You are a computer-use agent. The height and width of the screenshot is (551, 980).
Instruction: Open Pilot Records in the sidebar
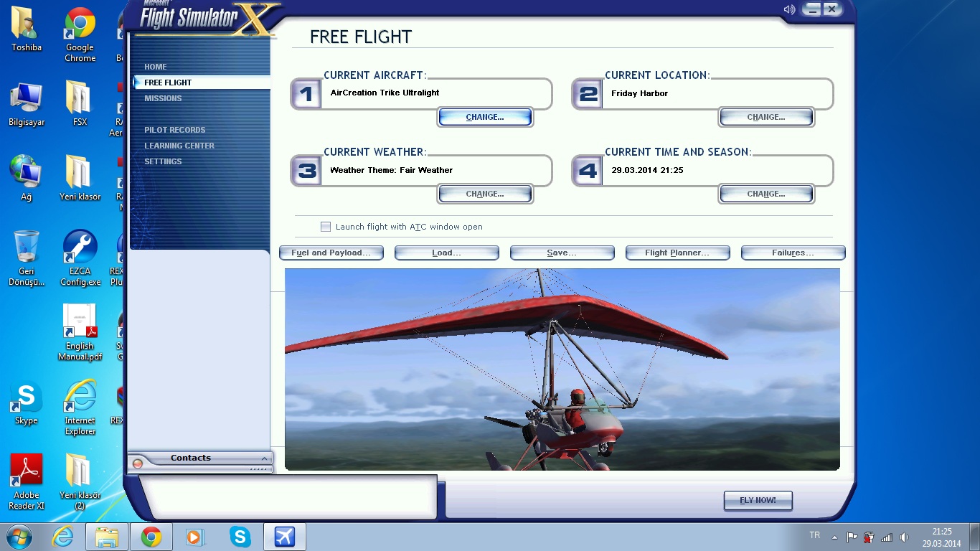tap(174, 130)
